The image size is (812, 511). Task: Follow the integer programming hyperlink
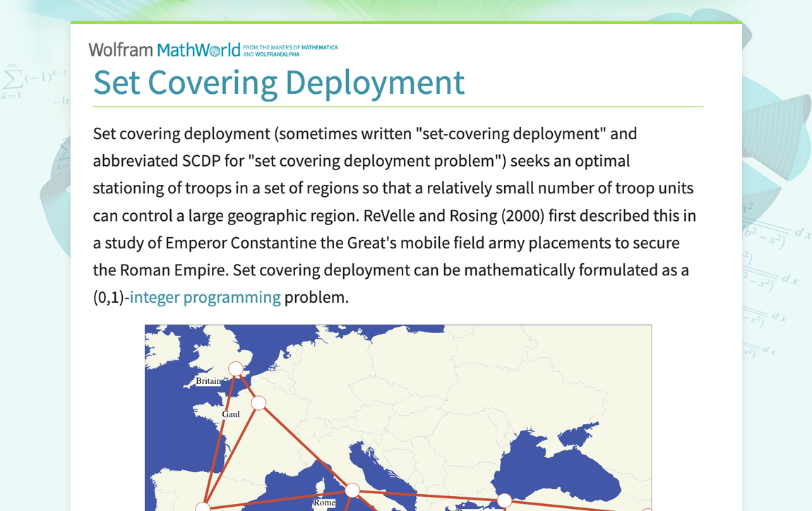tap(205, 297)
